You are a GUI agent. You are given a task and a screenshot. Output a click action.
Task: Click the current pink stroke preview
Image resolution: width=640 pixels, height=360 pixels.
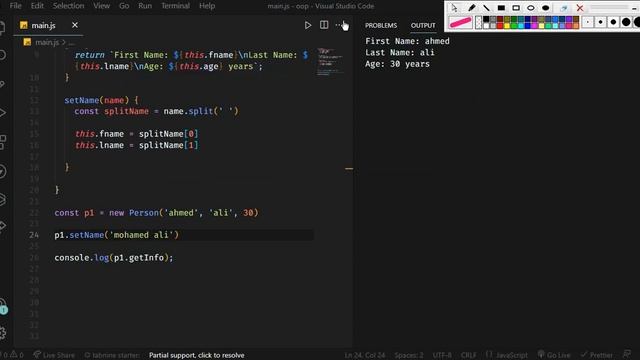(x=460, y=22)
